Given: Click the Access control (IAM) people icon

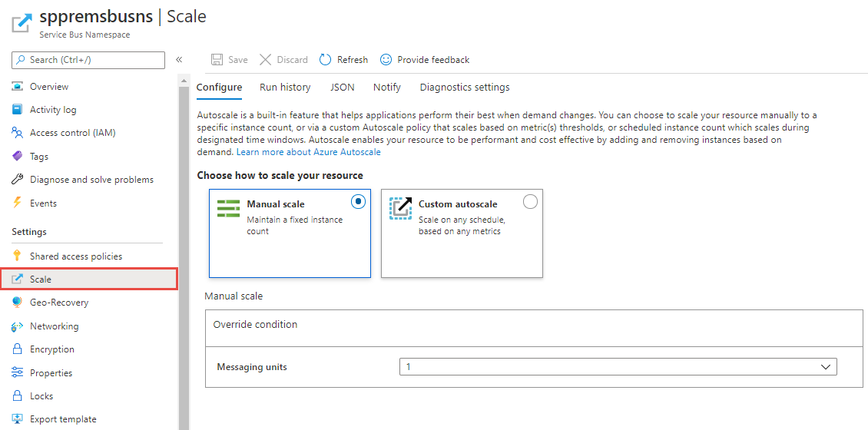Looking at the screenshot, I should click(18, 133).
